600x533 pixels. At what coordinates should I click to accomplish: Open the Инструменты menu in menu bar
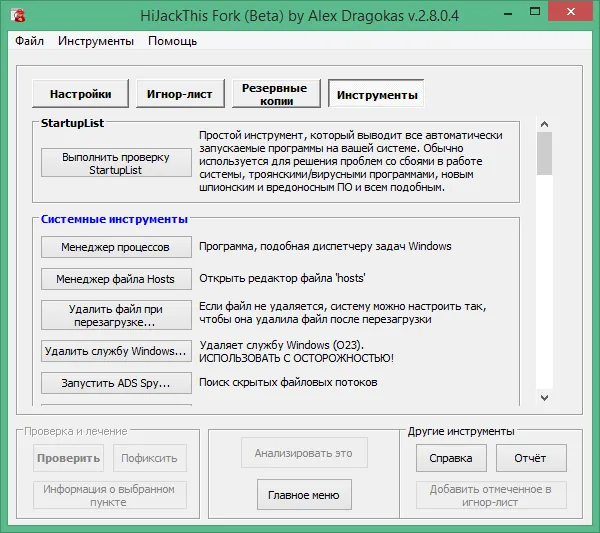[x=96, y=41]
